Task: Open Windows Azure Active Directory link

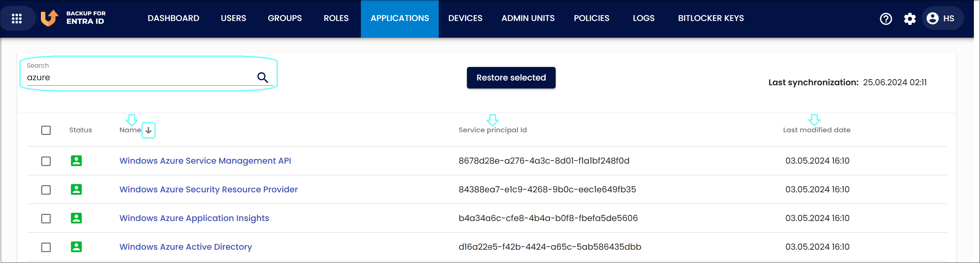Action: (x=186, y=247)
